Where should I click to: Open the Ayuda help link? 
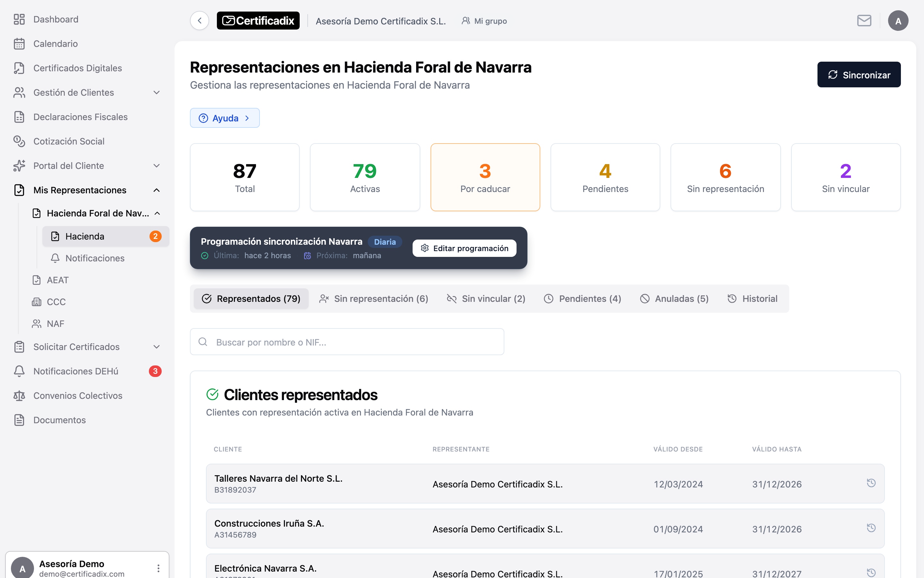[x=225, y=118]
